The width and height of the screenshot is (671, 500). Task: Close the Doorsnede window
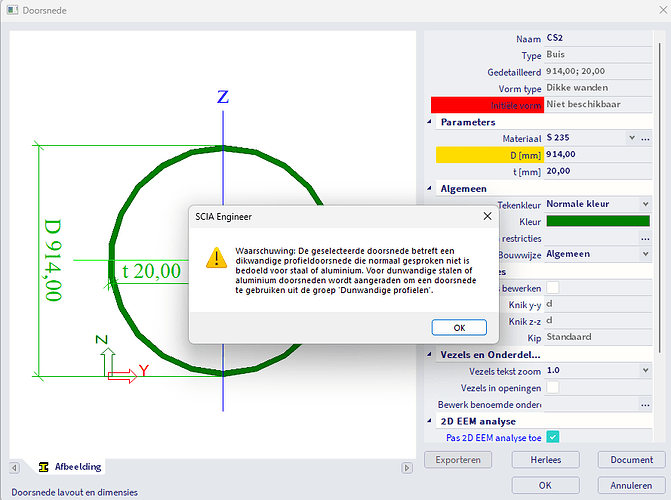tap(663, 10)
